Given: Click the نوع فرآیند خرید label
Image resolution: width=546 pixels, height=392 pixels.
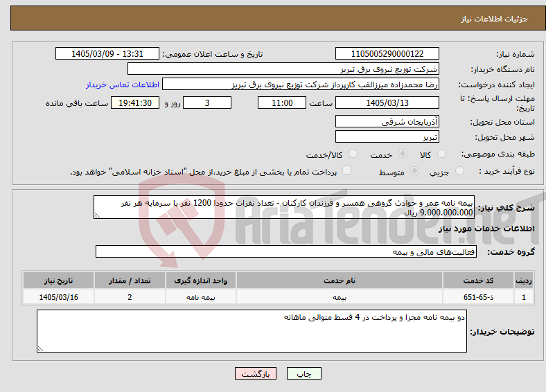Looking at the screenshot, I should coord(507,171).
